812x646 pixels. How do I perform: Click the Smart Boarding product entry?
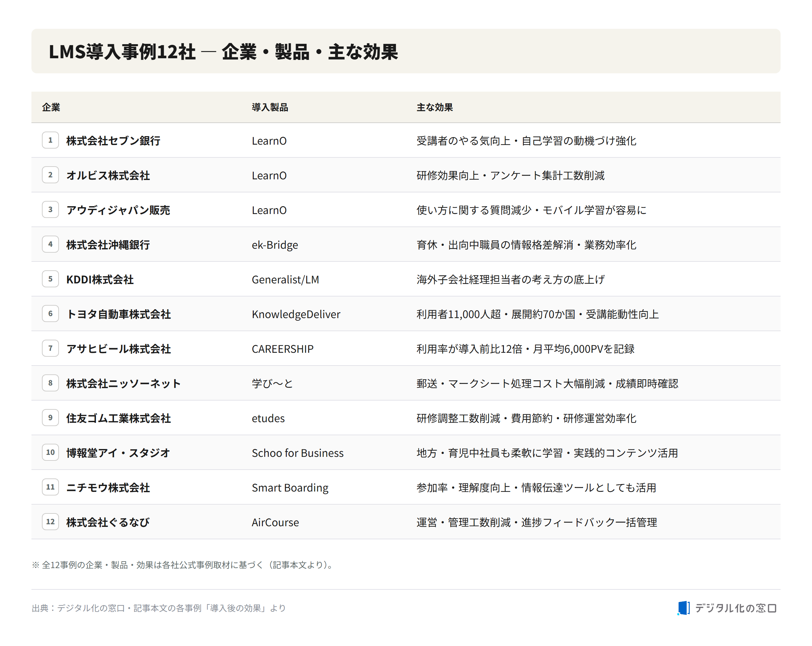(290, 488)
